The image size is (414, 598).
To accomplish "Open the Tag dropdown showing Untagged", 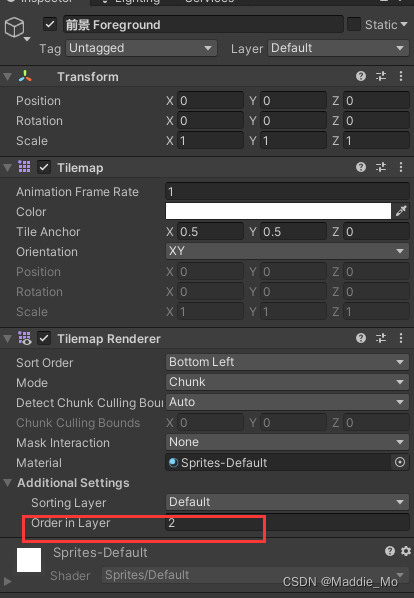I will click(x=141, y=48).
